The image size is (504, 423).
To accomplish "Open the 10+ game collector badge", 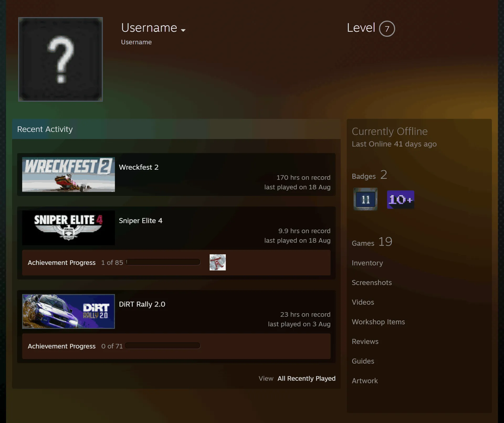I will coord(401,200).
